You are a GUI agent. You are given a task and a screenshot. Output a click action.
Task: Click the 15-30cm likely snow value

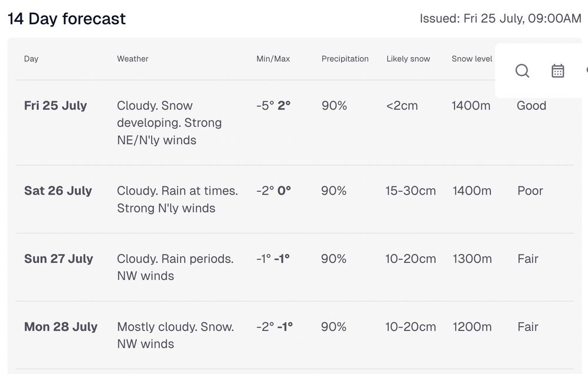[410, 191]
